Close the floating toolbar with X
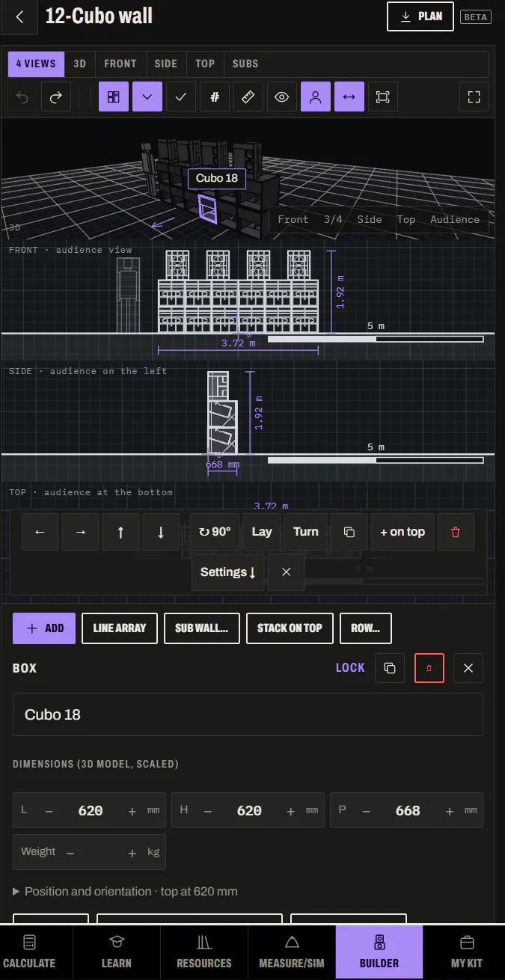Viewport: 505px width, 980px height. tap(286, 572)
